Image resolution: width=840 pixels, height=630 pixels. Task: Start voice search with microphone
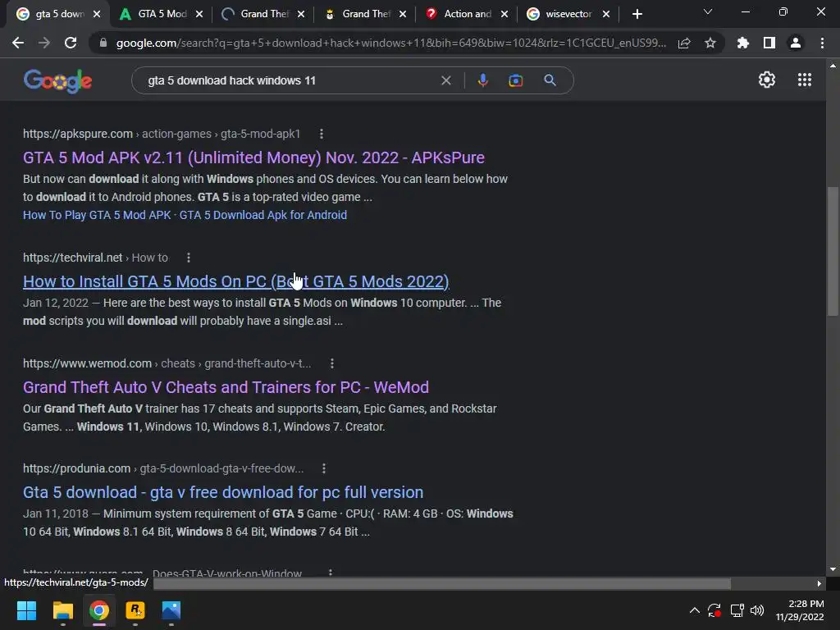pyautogui.click(x=482, y=80)
